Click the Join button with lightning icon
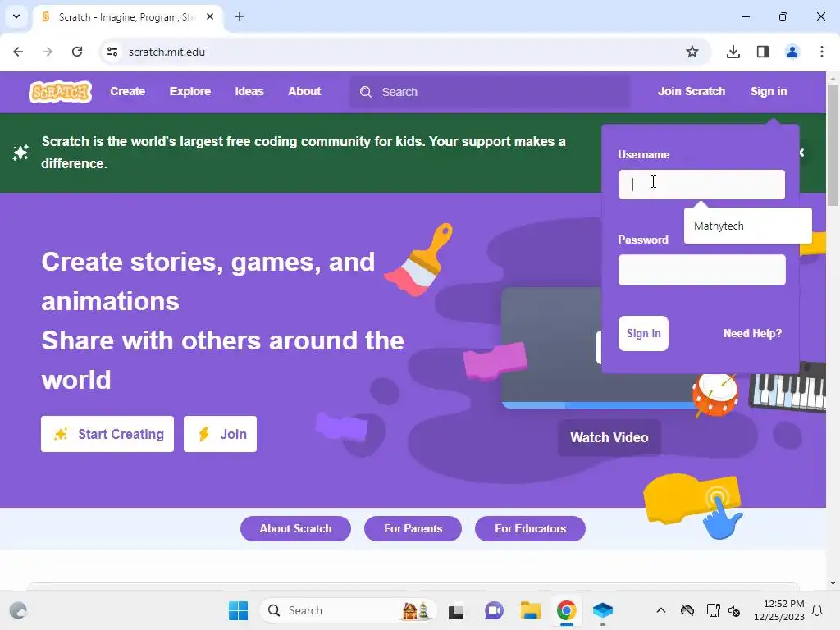840x630 pixels. [x=220, y=434]
